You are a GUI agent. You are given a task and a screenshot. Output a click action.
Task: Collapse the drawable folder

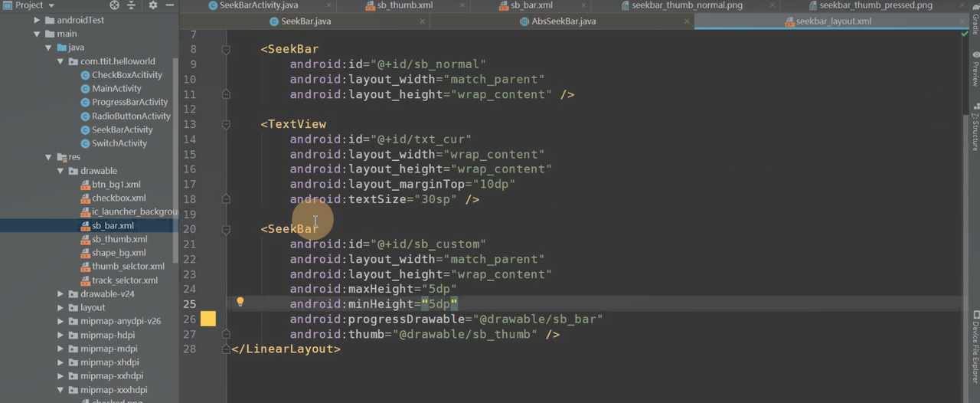click(x=61, y=171)
